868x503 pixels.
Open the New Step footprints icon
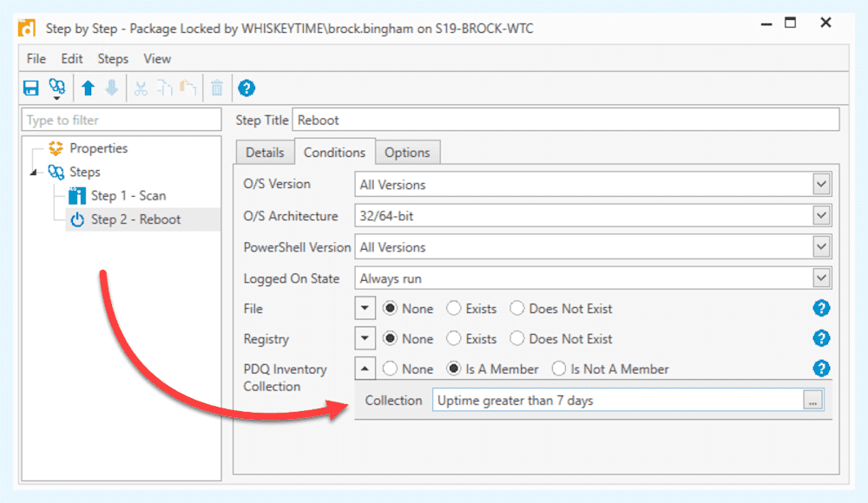pos(56,87)
